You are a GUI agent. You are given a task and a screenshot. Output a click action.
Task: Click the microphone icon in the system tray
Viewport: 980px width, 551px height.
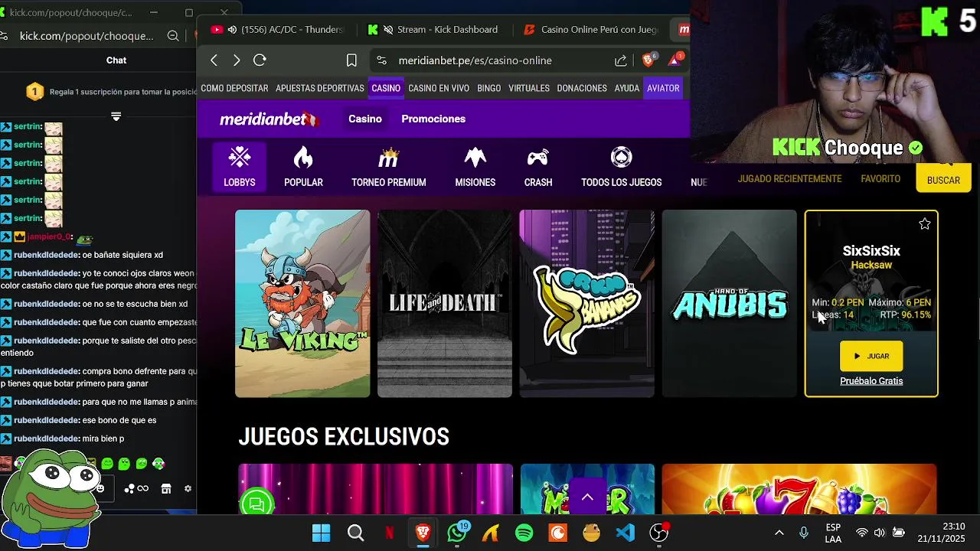click(803, 533)
